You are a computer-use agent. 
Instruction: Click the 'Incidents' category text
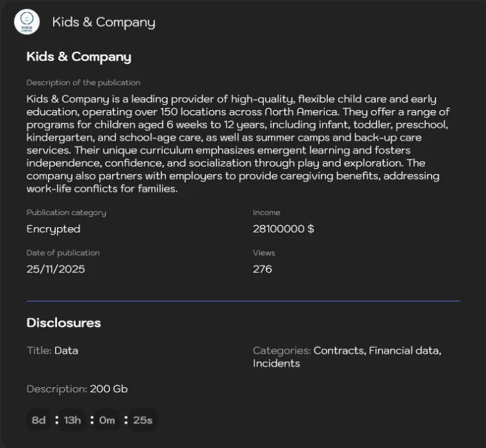(x=276, y=363)
